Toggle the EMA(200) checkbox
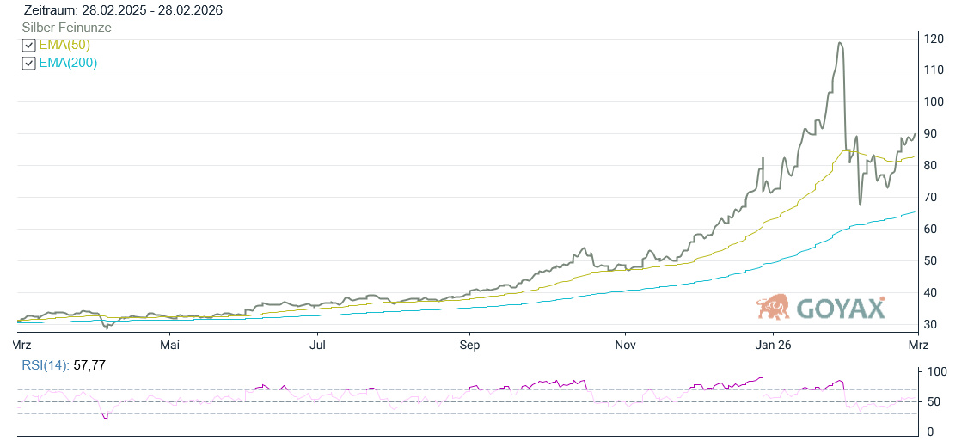The image size is (980, 441). click(28, 64)
